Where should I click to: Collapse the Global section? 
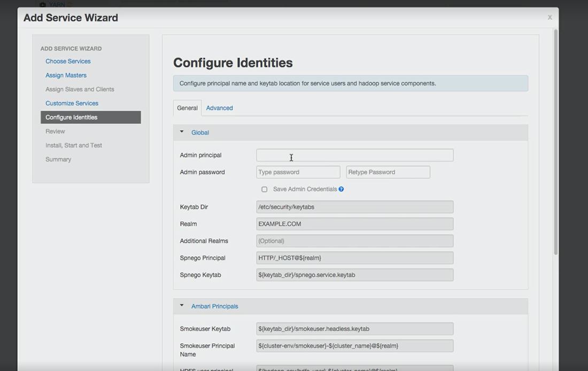click(181, 132)
